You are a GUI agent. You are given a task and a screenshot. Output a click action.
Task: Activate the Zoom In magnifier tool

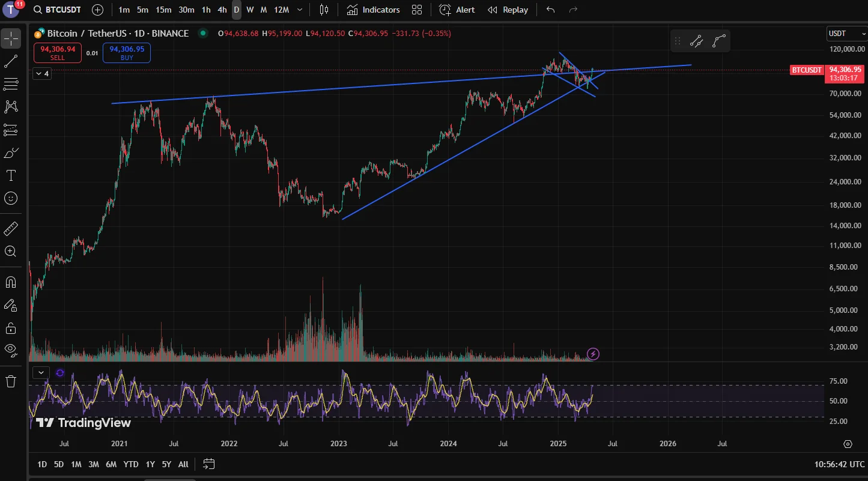[x=11, y=252]
